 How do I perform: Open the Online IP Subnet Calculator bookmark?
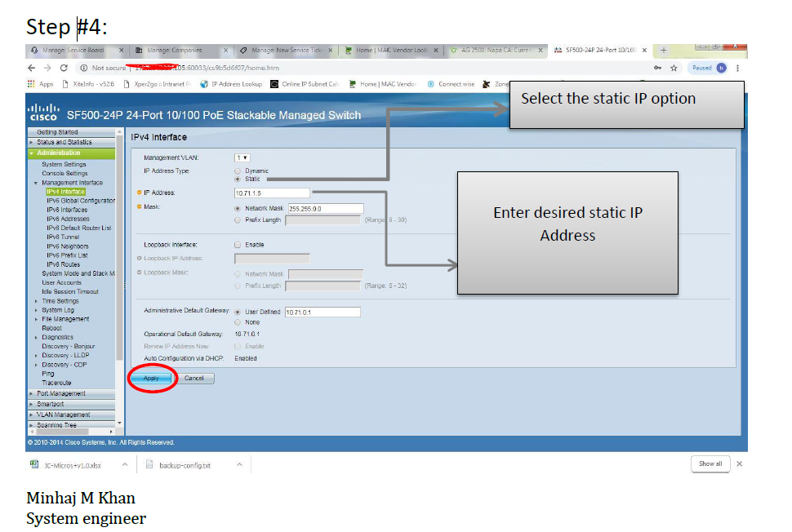click(309, 84)
